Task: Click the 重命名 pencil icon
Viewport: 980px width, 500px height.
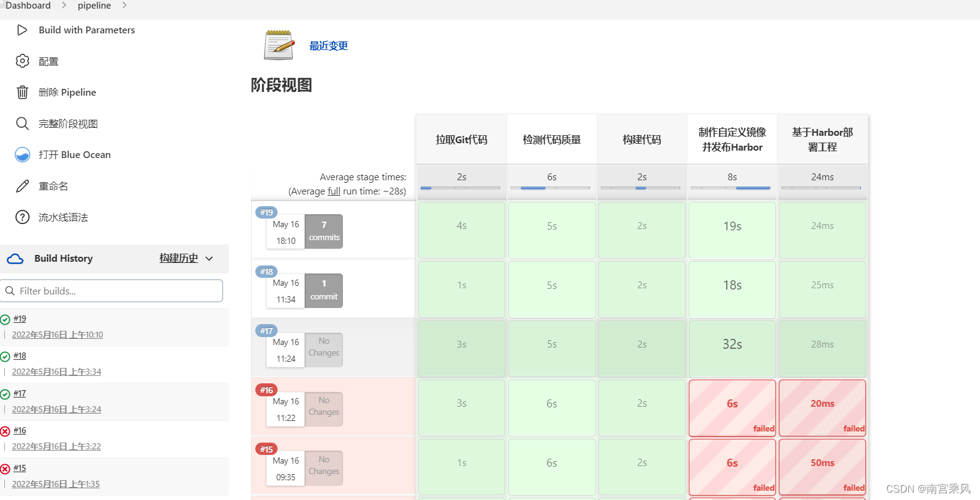Action: click(x=22, y=186)
